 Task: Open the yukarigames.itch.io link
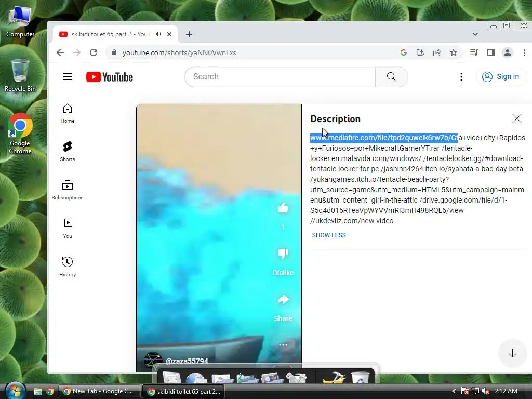(x=417, y=190)
